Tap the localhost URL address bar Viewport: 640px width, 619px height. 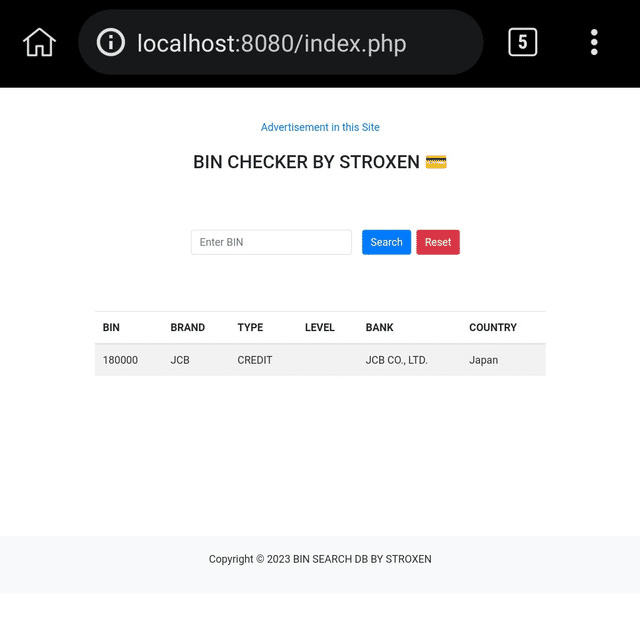point(290,43)
